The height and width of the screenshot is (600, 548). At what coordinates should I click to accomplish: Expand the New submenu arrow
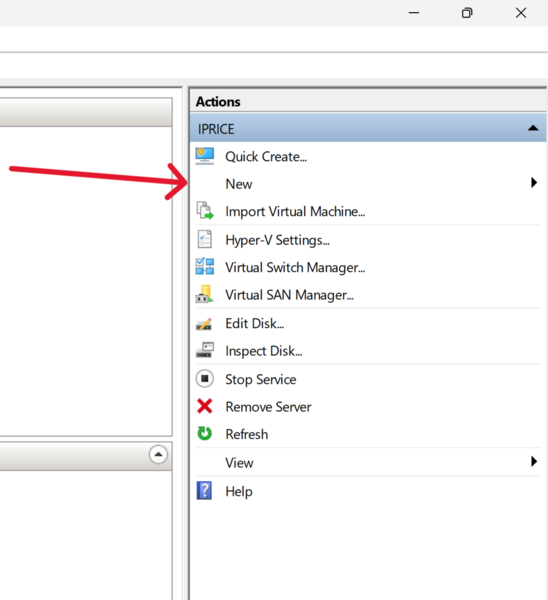(534, 183)
